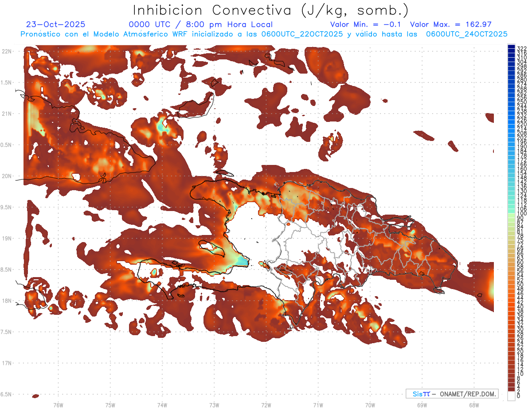Click the '0' color scale value
The width and height of the screenshot is (532, 411).
(x=519, y=396)
